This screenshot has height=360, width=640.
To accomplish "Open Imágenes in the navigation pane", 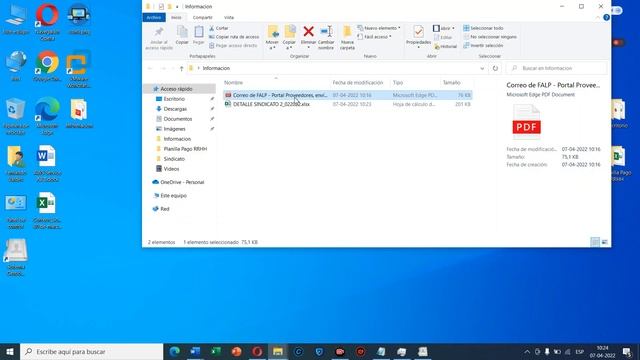I will (174, 129).
